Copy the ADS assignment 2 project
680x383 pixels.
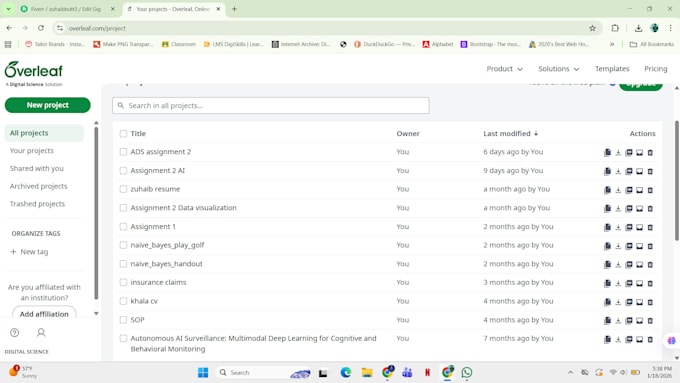click(x=607, y=152)
